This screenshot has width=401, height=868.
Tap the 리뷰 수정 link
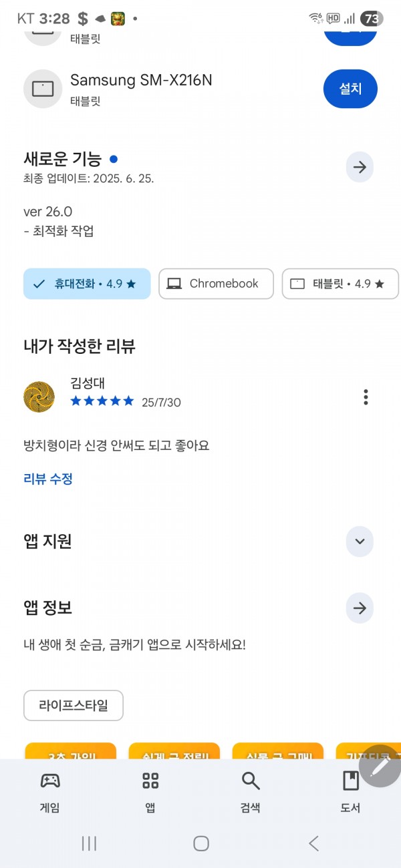(x=48, y=479)
